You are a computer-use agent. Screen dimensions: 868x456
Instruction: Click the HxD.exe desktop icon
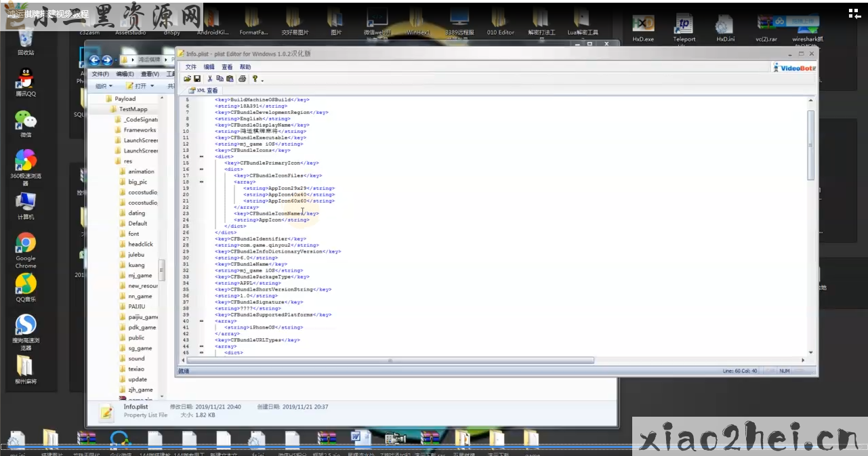[643, 28]
